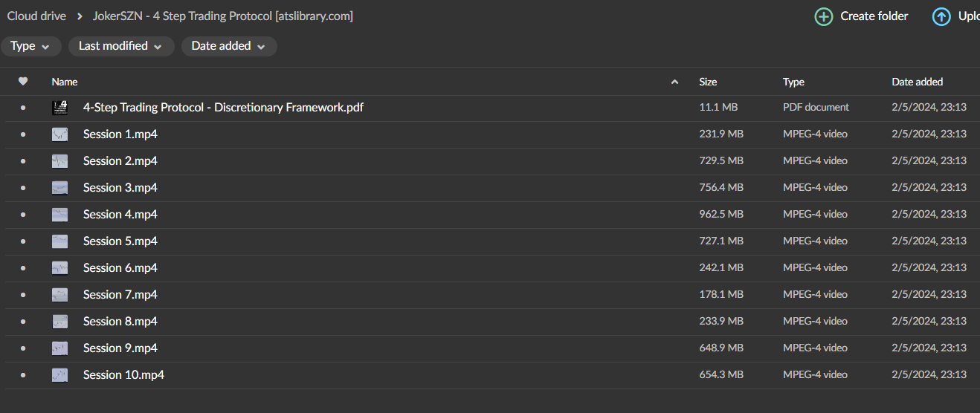The height and width of the screenshot is (413, 980).
Task: Click the PDF file icon for 4-Step Trading Protocol
Action: click(x=60, y=108)
